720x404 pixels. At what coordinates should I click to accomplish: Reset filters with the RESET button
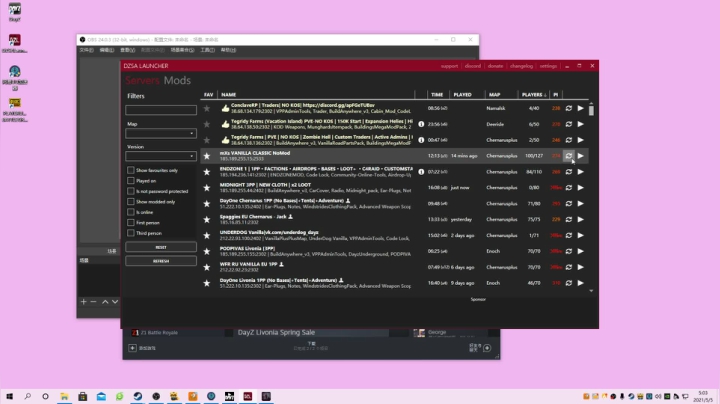tap(161, 247)
